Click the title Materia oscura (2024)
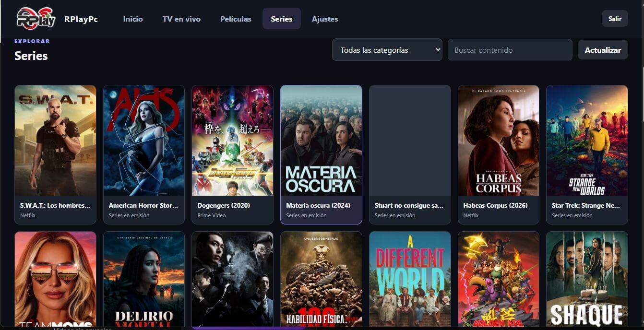 [x=318, y=205]
